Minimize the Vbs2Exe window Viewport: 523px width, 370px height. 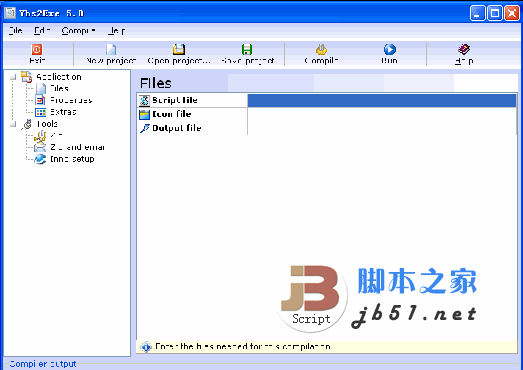[477, 13]
